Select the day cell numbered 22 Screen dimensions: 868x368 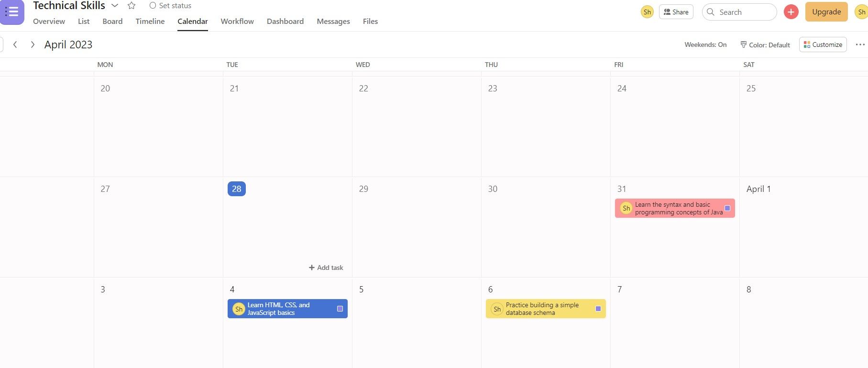click(417, 127)
